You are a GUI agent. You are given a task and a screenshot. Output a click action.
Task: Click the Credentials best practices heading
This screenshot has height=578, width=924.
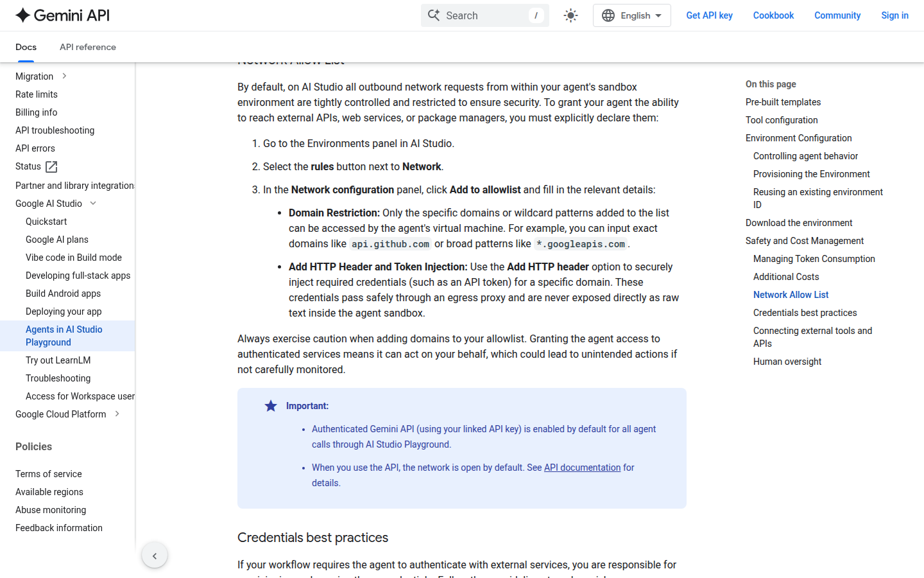point(312,538)
